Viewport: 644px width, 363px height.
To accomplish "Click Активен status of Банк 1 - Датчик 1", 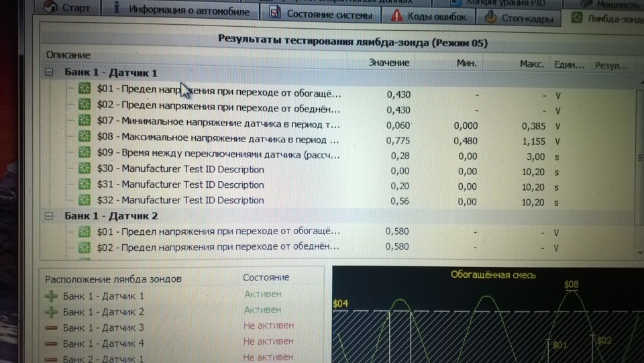I will [x=263, y=294].
